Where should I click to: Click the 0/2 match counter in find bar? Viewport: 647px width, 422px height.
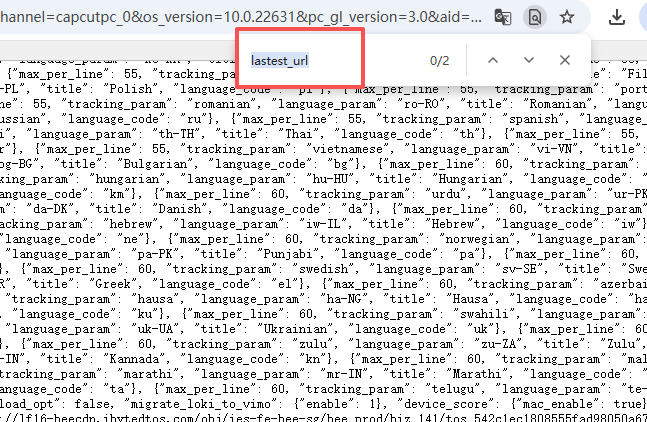point(439,61)
